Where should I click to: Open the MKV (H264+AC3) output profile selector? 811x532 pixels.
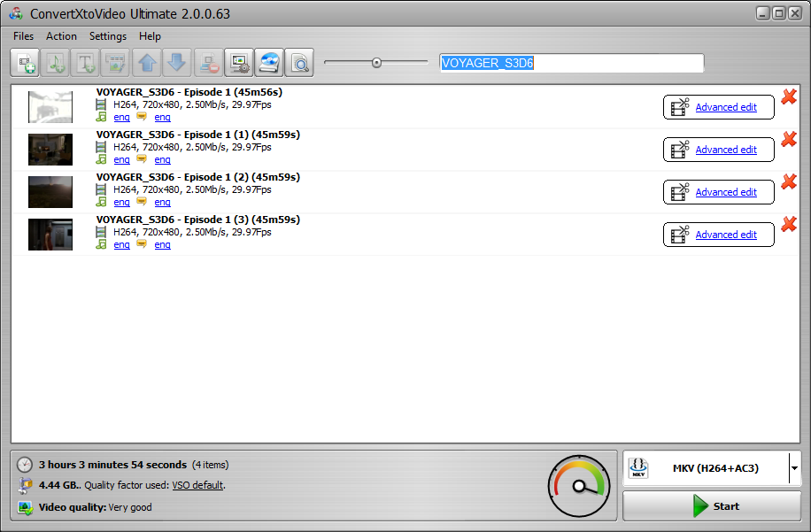tap(712, 468)
